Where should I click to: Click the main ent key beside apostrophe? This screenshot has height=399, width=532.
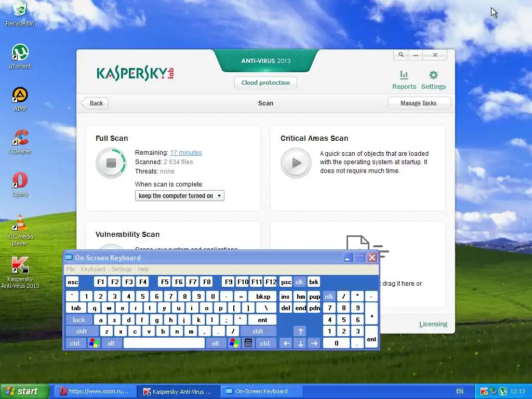click(262, 320)
